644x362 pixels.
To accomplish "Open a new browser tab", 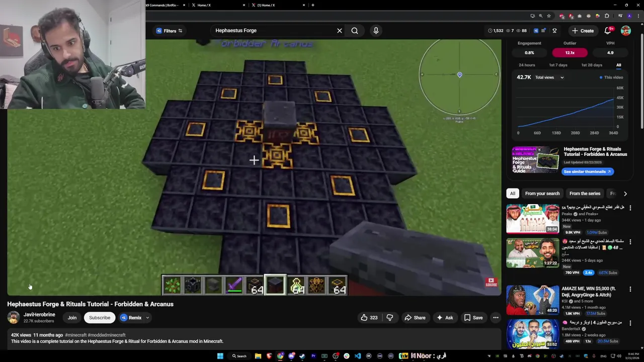I will (x=313, y=5).
